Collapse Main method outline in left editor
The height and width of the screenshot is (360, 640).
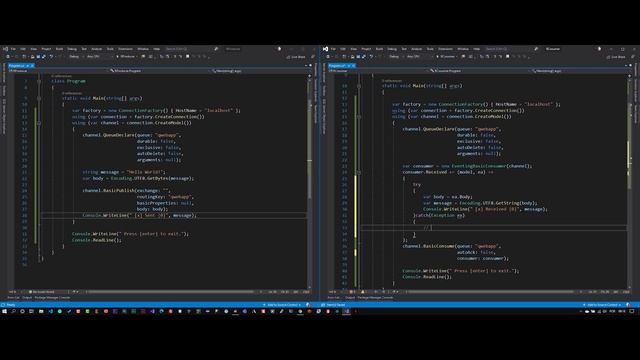point(39,98)
